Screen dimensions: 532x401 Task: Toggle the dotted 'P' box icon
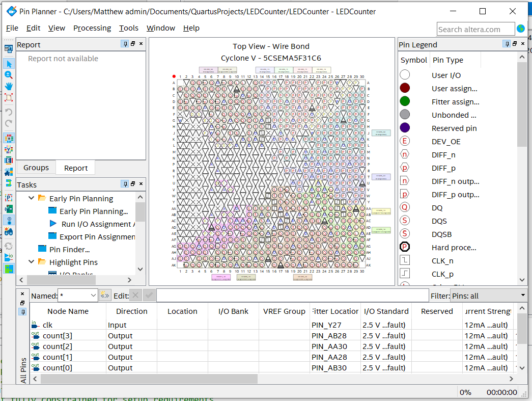[9, 198]
